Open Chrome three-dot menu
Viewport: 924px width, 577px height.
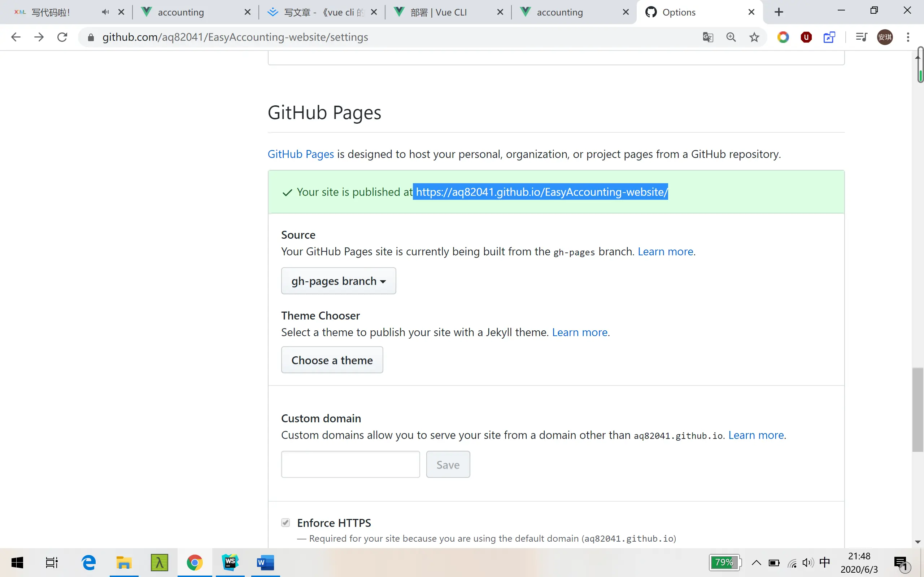(908, 37)
